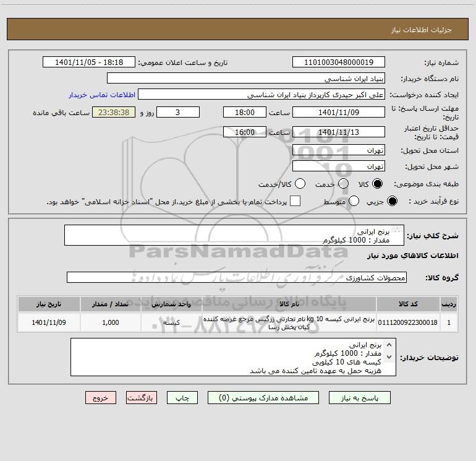476x461 pixels.
Task: Click the واحد شمارش column header
Action: point(171,304)
